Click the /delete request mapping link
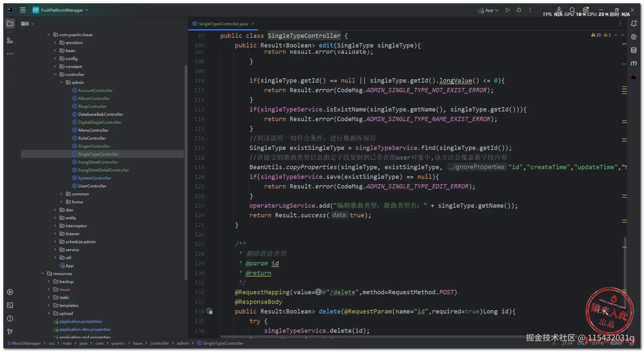The height and width of the screenshot is (352, 644). (x=342, y=292)
